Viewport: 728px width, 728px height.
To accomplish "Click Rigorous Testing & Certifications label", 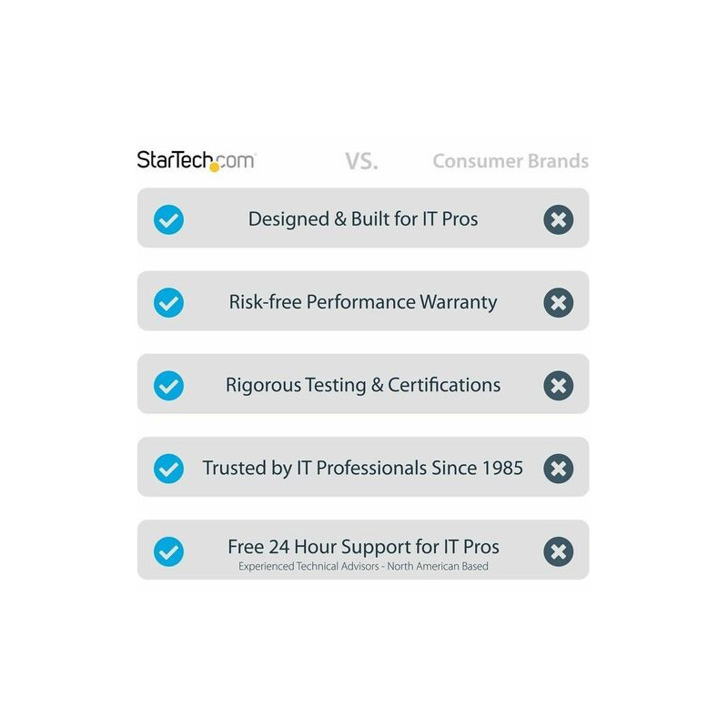I will pyautogui.click(x=363, y=385).
